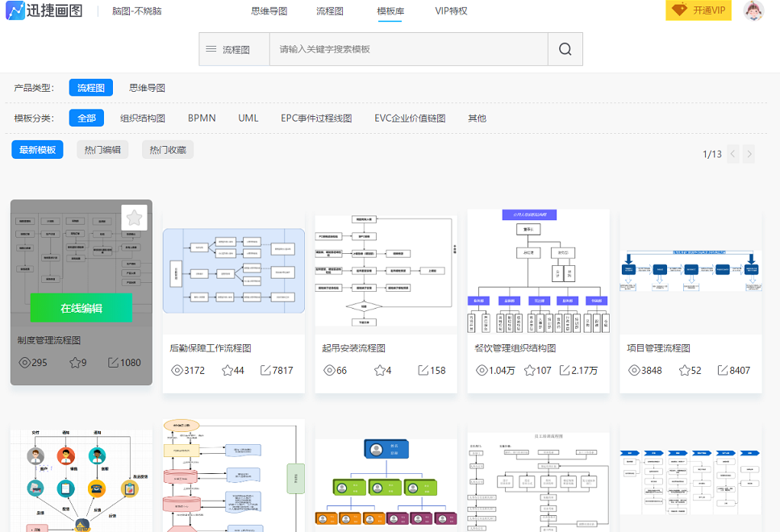Image resolution: width=780 pixels, height=532 pixels.
Task: Favorite the 制度管理流程图 template star icon
Action: 135,218
